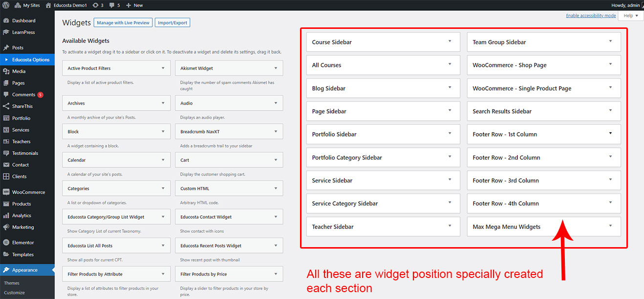The height and width of the screenshot is (299, 644).
Task: Open the Marketing megaphone icon
Action: click(x=6, y=228)
